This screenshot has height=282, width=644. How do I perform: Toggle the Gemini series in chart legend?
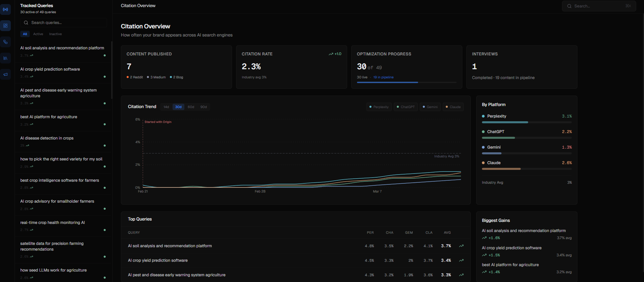click(430, 107)
